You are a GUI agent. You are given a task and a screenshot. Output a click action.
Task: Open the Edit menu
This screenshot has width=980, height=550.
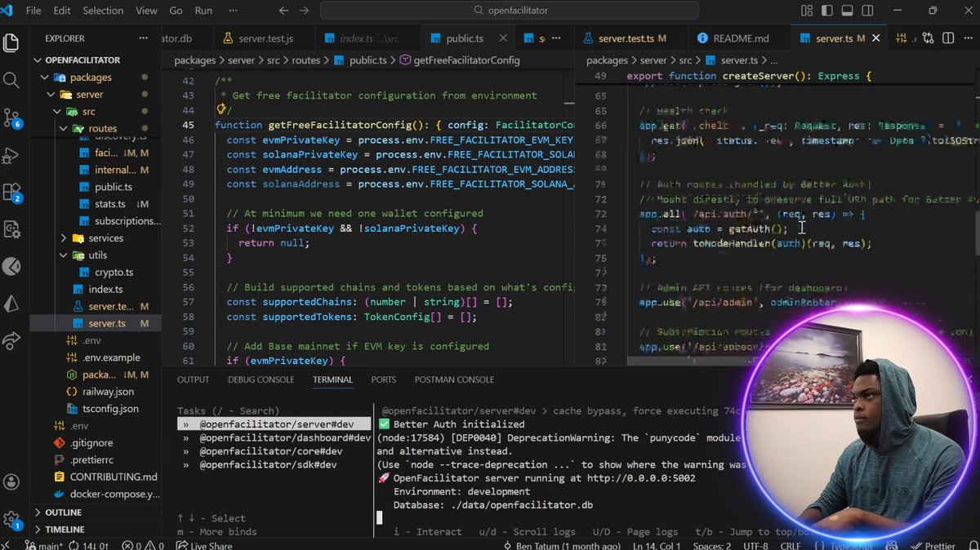(x=63, y=11)
